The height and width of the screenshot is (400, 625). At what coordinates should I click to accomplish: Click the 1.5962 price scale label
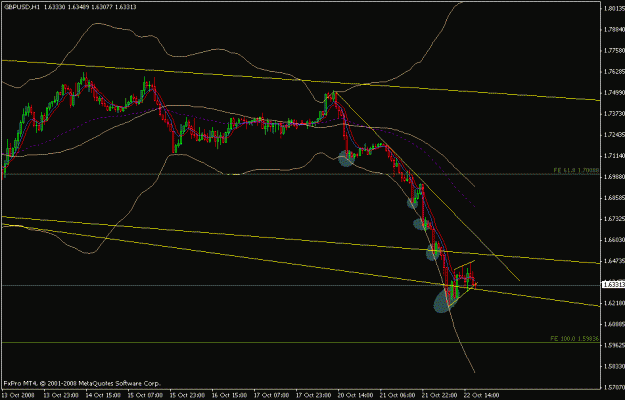click(614, 345)
